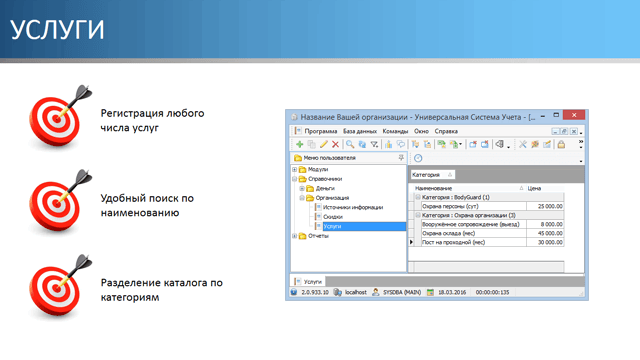The width and height of the screenshot is (640, 360).
Task: Collapse the Организация folder node
Action: 302,198
